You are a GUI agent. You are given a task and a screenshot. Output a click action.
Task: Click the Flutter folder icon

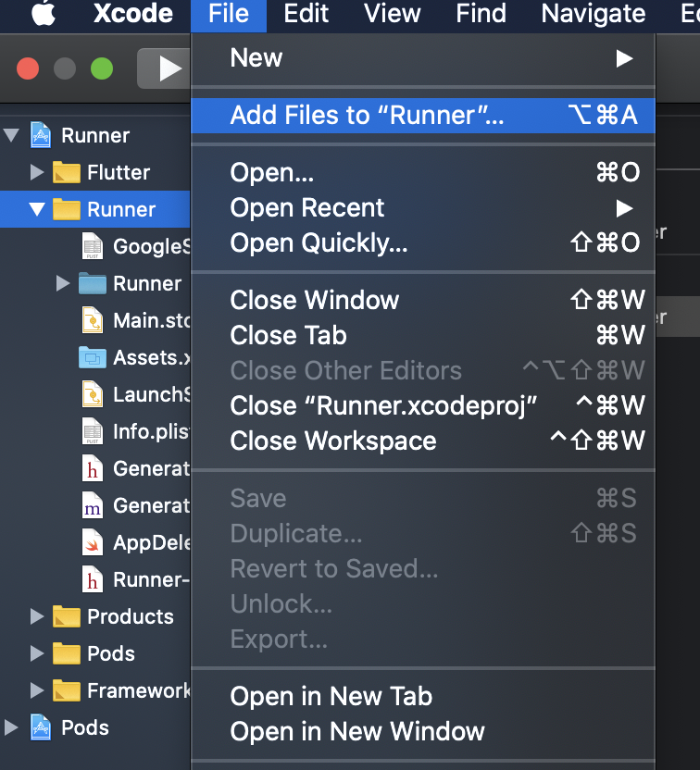[x=67, y=172]
